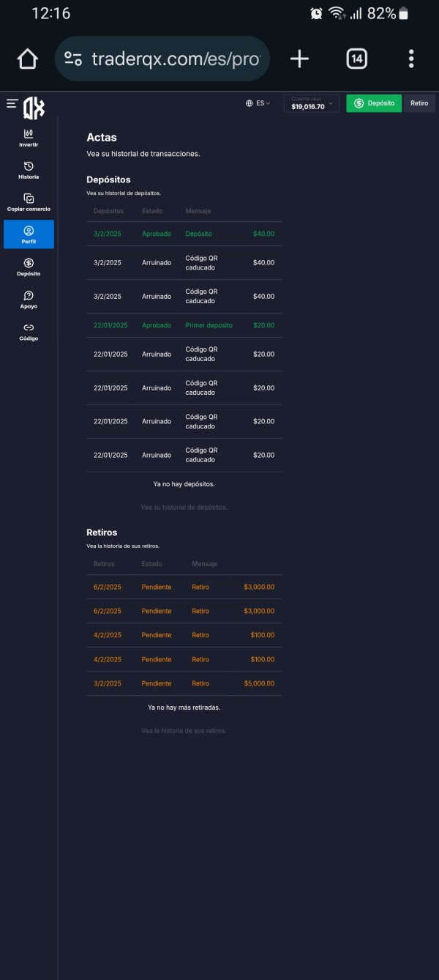Tap the browser home icon
Image resolution: width=439 pixels, height=980 pixels.
(27, 59)
